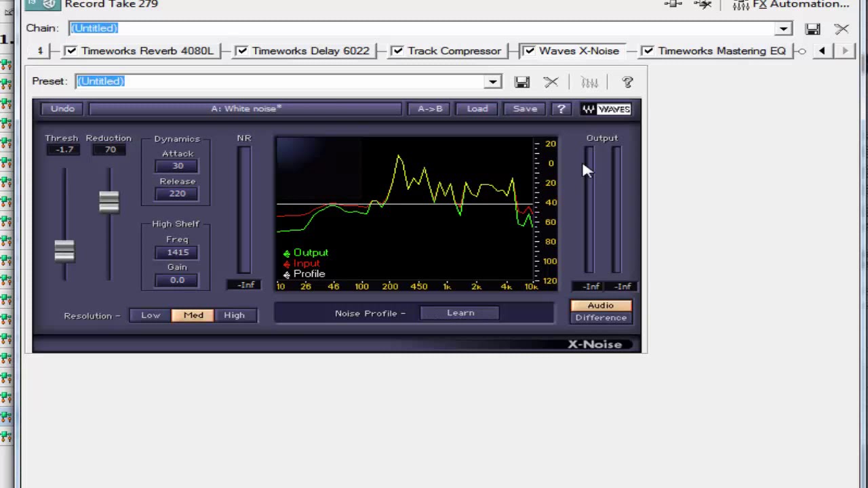Image resolution: width=868 pixels, height=488 pixels.
Task: Toggle the Waves X-Noise checkbox
Action: [529, 51]
